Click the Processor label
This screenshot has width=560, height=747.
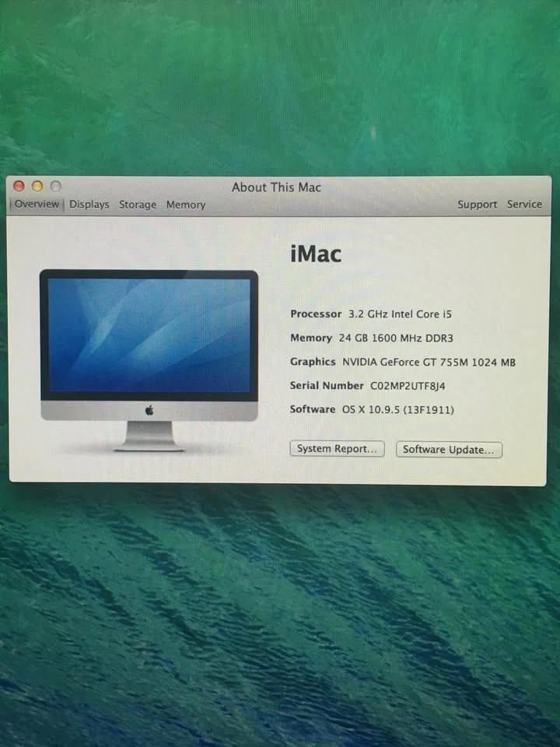coord(316,314)
